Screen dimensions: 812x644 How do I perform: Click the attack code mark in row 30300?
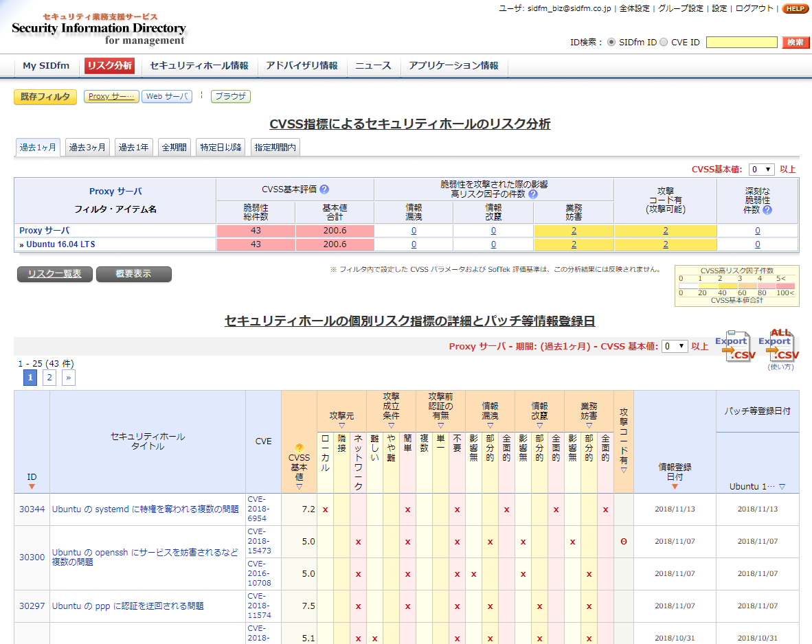coord(624,542)
